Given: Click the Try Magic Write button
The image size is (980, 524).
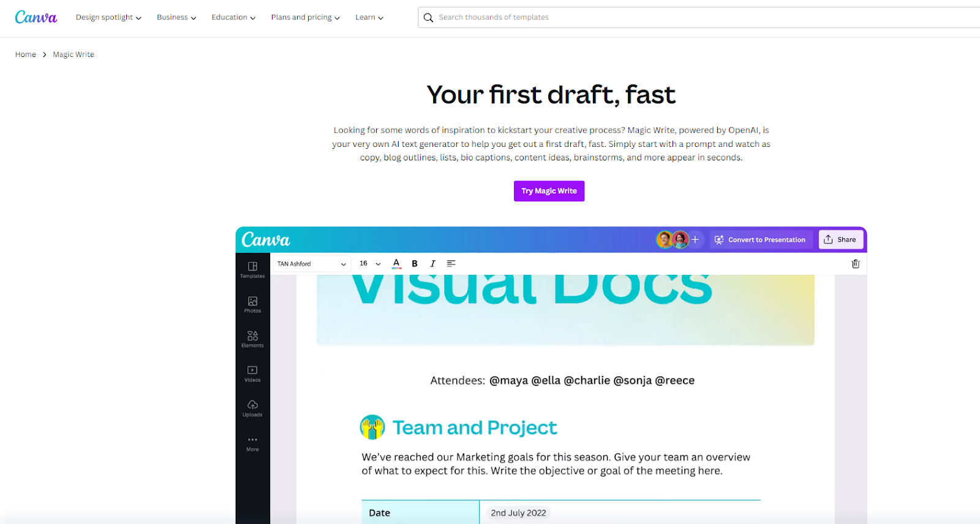Looking at the screenshot, I should [x=549, y=191].
